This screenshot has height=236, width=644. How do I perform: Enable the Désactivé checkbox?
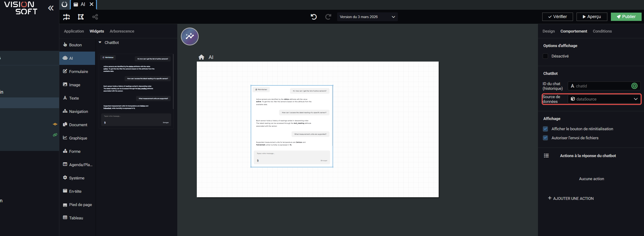pyautogui.click(x=545, y=56)
